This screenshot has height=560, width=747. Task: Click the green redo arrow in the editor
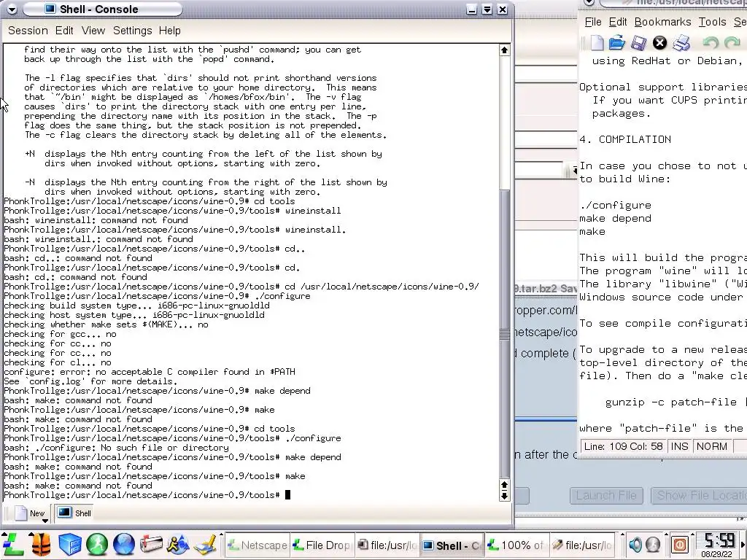(x=732, y=43)
